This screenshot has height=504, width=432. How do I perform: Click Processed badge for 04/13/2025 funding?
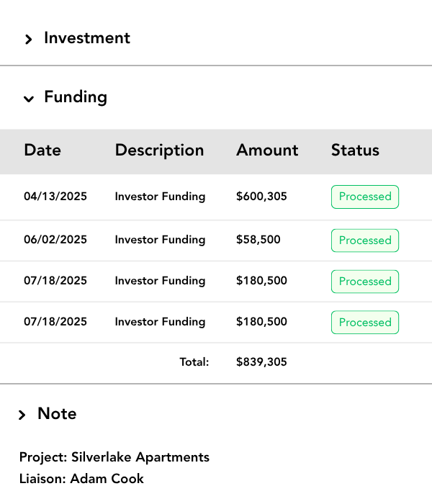click(365, 197)
